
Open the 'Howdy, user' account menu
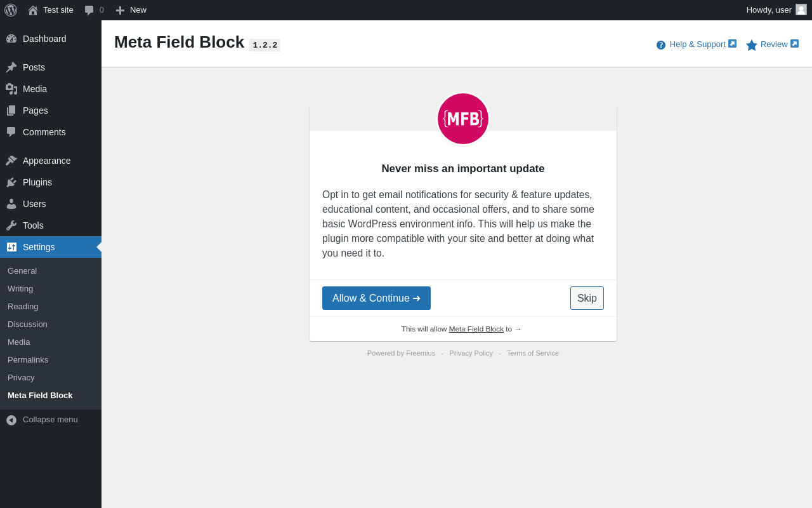pos(776,10)
